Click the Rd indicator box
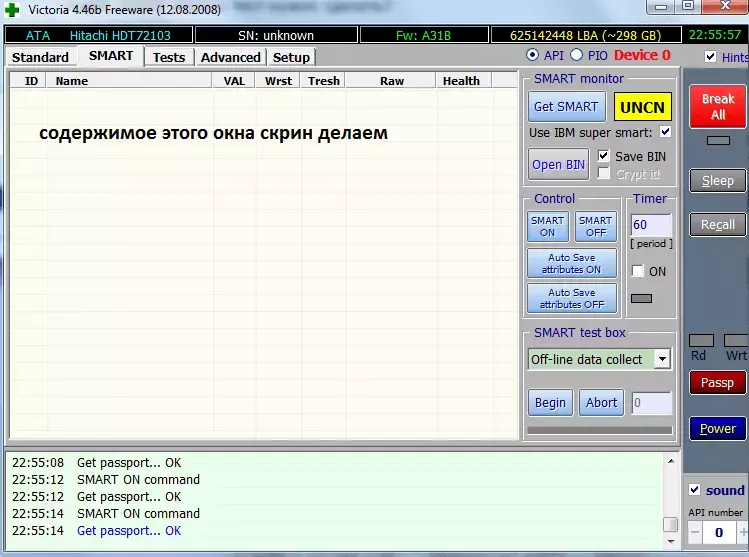The height and width of the screenshot is (557, 749). coord(701,341)
